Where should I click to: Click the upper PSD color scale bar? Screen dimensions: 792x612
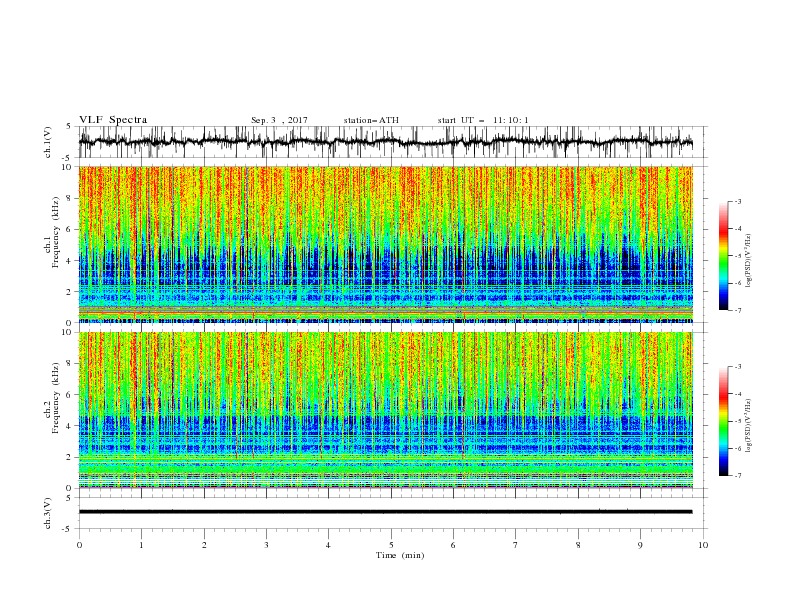723,256
